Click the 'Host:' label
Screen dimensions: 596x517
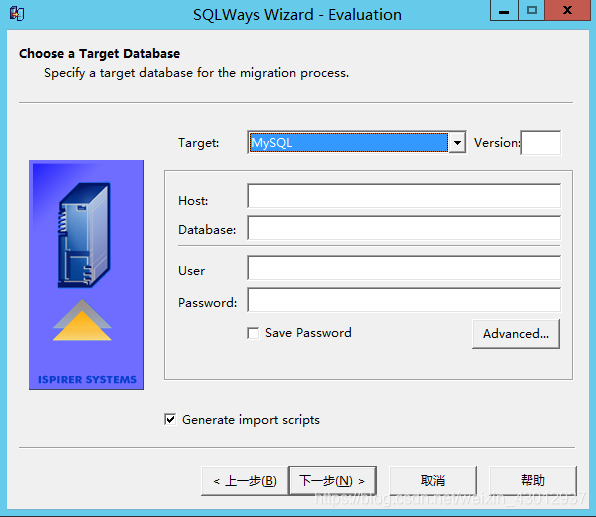[193, 201]
